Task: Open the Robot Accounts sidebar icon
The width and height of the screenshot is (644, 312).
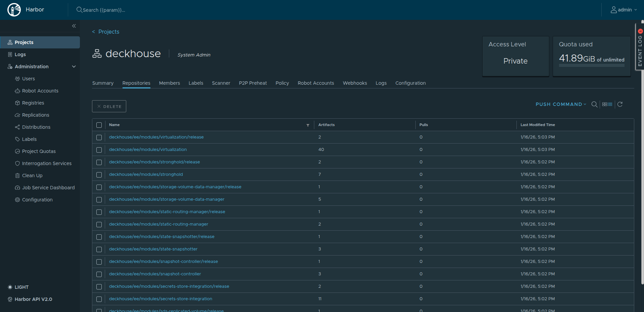Action: (17, 91)
